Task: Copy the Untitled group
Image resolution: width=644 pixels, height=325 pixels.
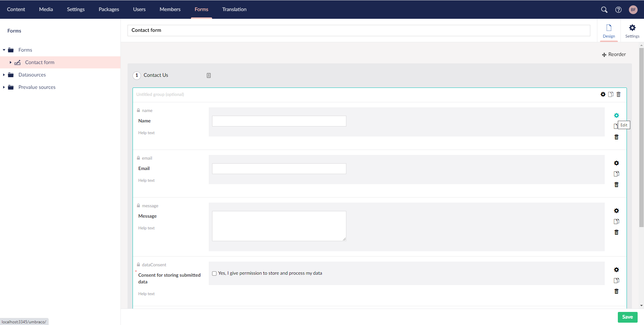Action: point(611,94)
